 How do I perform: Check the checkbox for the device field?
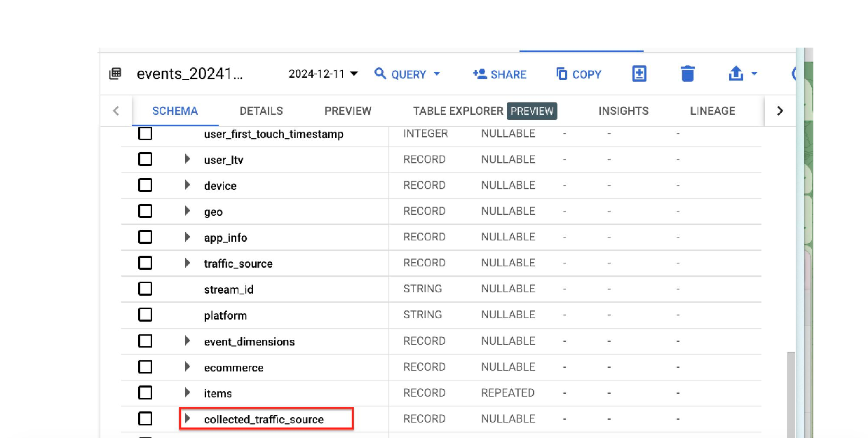145,185
